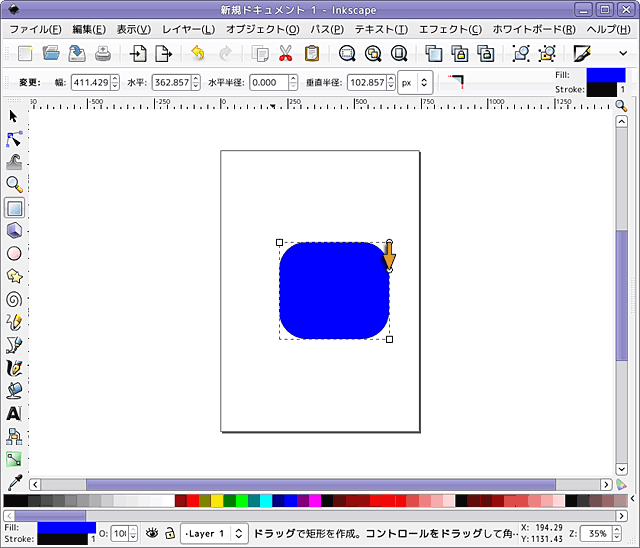
Task: Pick the yellow swatch in palette
Action: point(216,500)
